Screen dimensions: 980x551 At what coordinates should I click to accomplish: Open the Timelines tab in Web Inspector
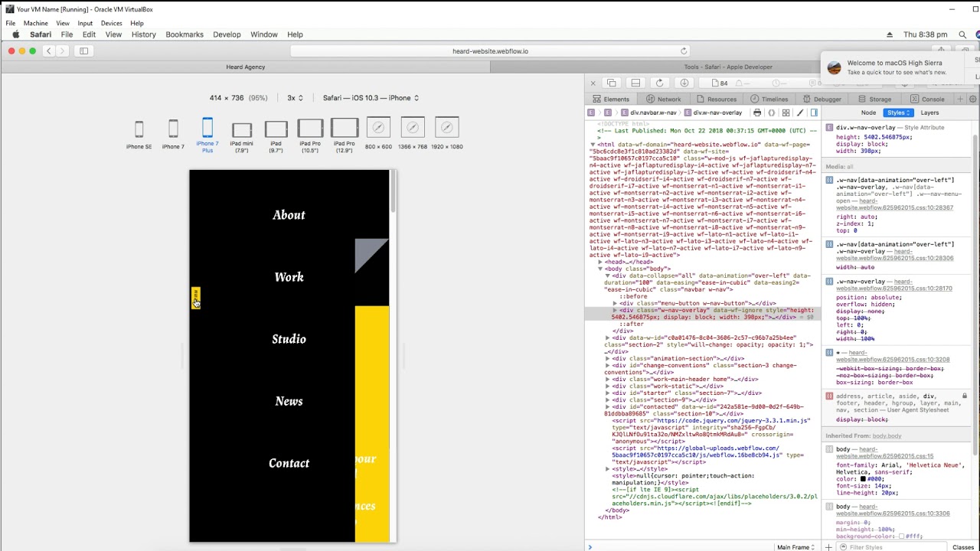pyautogui.click(x=769, y=99)
